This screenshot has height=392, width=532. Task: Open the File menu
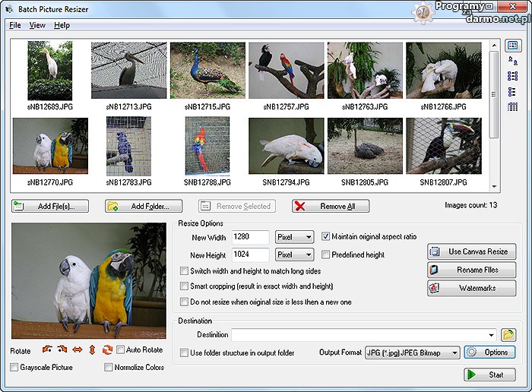tap(14, 25)
